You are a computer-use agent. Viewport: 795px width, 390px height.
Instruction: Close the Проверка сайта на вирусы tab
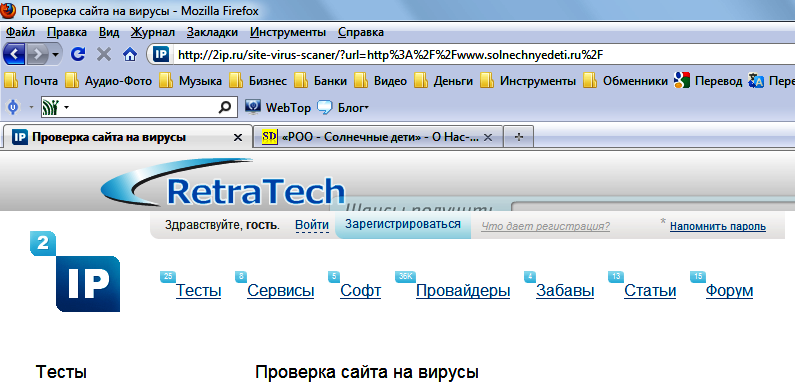pyautogui.click(x=237, y=137)
